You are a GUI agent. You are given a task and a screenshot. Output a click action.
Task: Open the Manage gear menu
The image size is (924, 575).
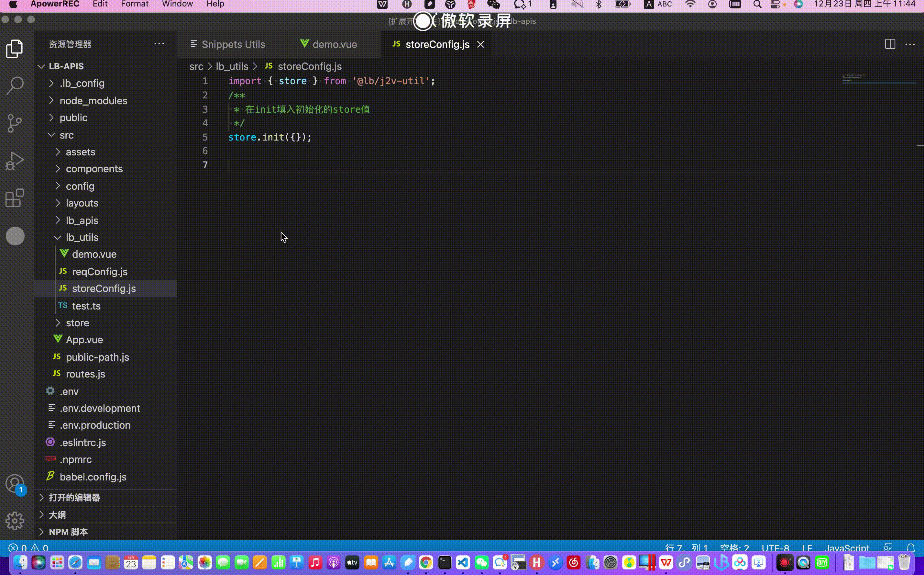point(15,521)
